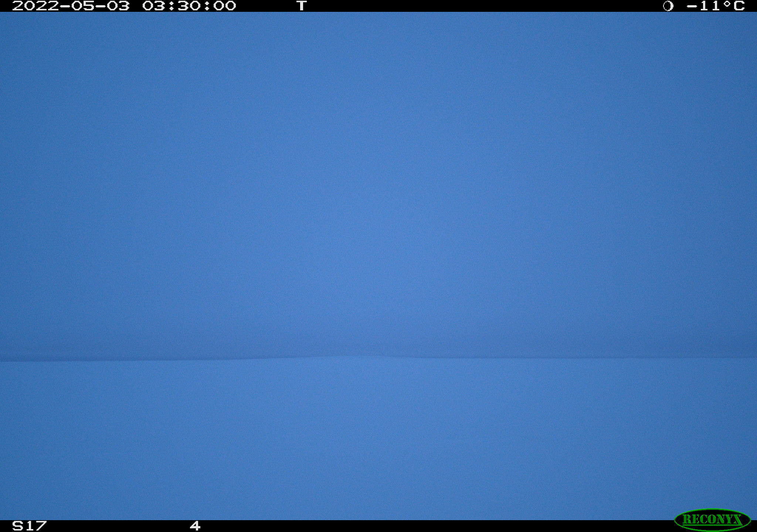Click the moon phase icon
757x532 pixels.
[668, 6]
